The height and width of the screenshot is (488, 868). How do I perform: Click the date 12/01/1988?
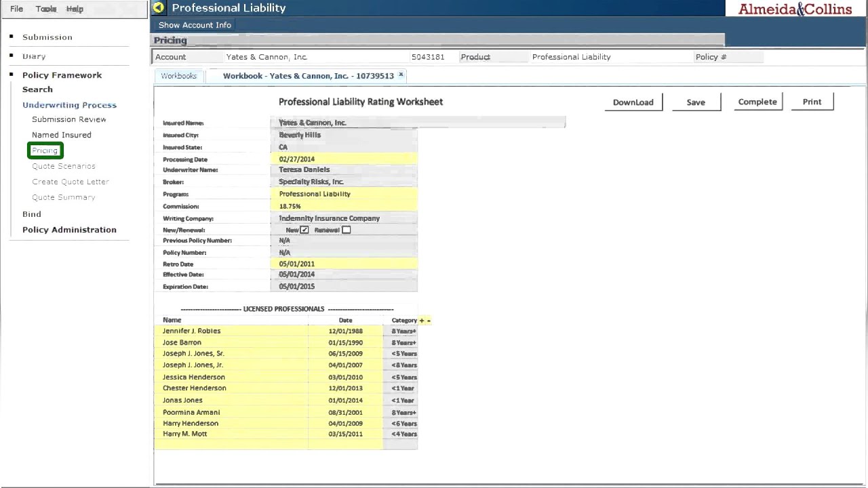[346, 331]
